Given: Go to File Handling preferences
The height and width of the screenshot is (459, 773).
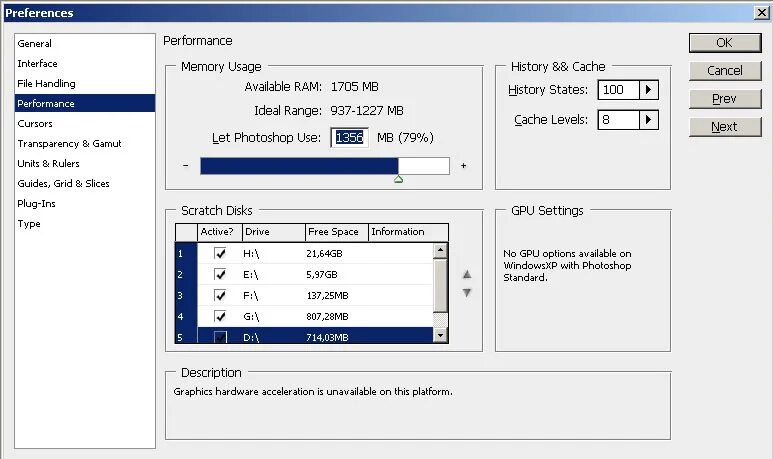Looking at the screenshot, I should click(x=84, y=83).
